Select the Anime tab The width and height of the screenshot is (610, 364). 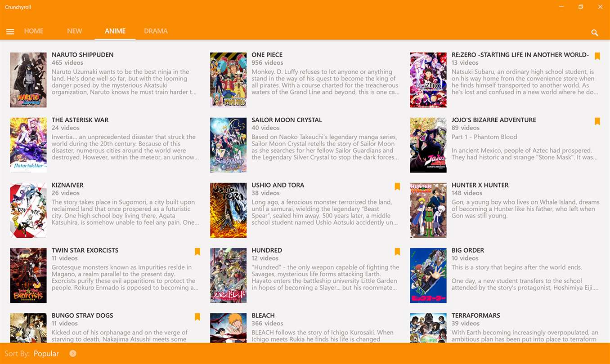[115, 31]
